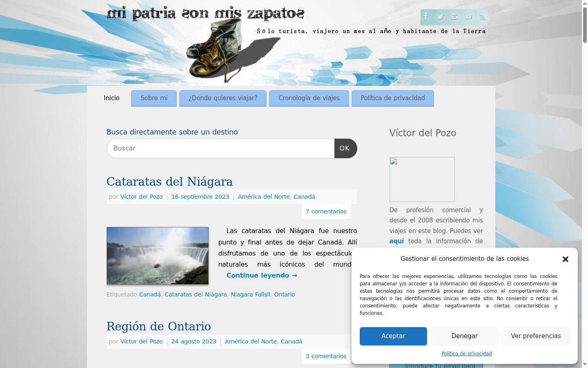
Task: Go to the Inicio menu tab
Action: tap(111, 98)
